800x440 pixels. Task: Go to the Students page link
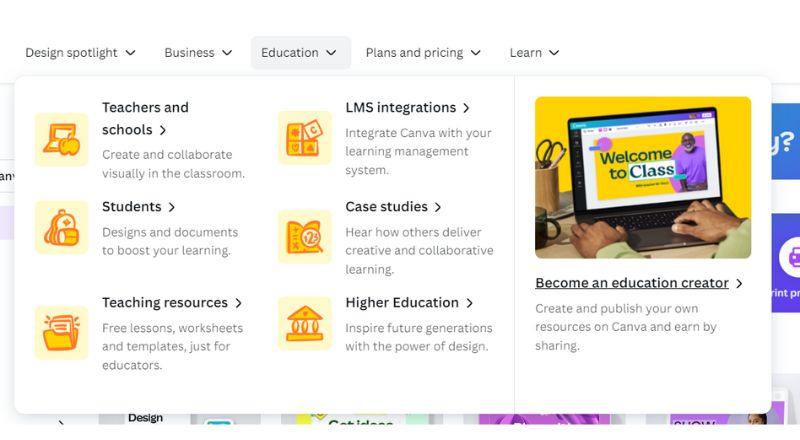point(132,207)
